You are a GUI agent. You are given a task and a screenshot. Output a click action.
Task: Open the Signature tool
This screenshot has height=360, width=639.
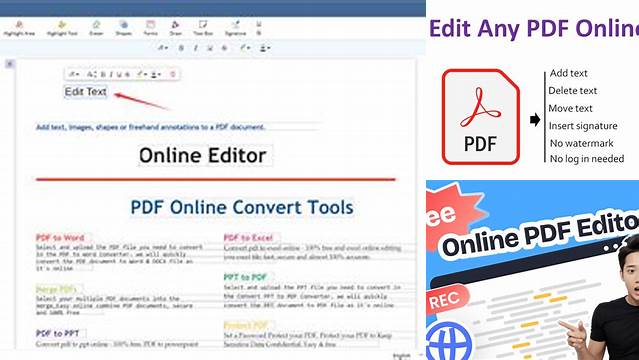(236, 29)
